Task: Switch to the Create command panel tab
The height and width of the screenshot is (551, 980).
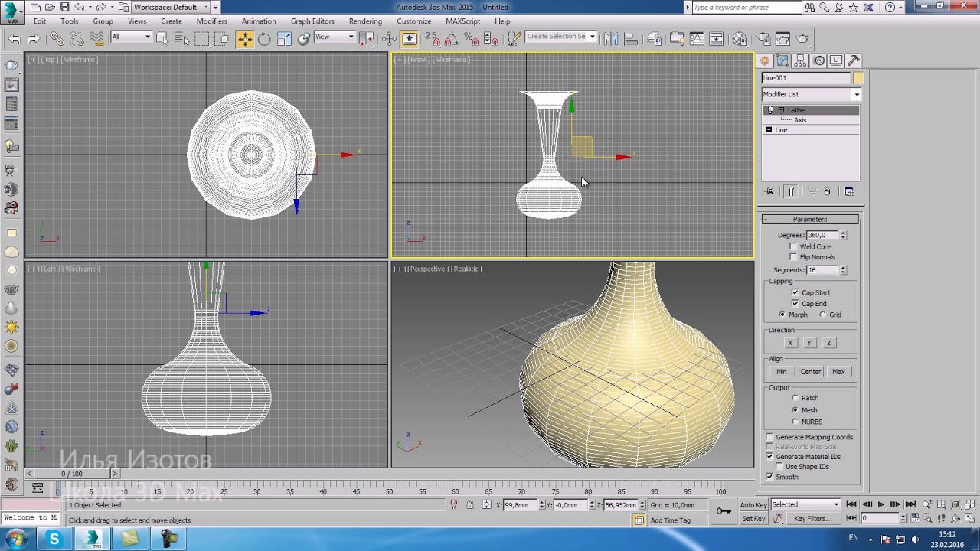Action: pos(764,61)
